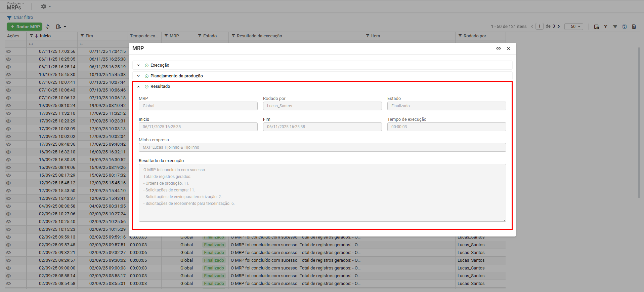Click the save layout floppy disk icon

pyautogui.click(x=625, y=27)
